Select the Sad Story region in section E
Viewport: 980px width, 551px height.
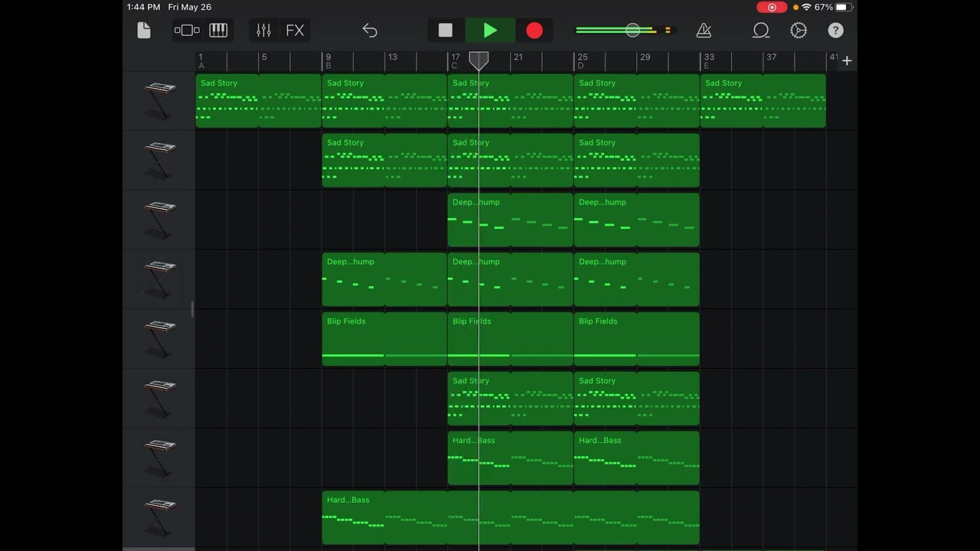(x=763, y=101)
